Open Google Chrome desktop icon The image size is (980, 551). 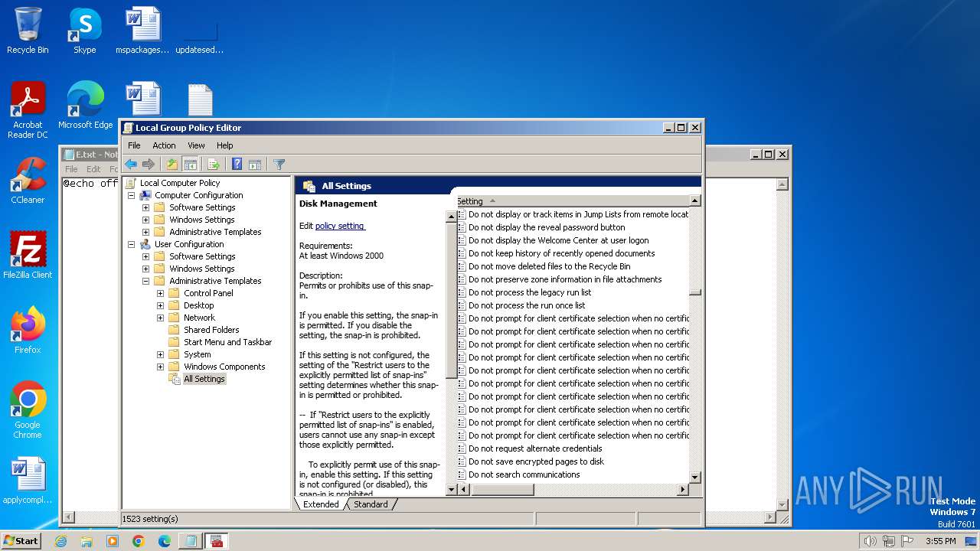(x=28, y=410)
